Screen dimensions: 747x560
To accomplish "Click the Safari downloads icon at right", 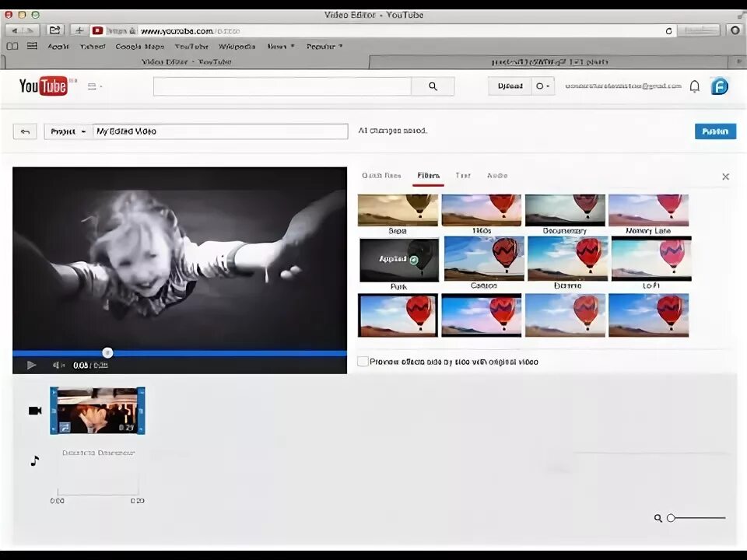I will tap(735, 30).
